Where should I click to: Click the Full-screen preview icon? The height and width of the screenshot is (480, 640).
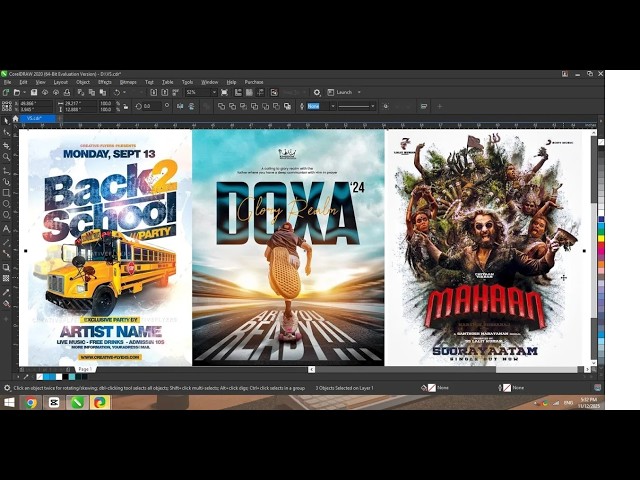point(224,93)
